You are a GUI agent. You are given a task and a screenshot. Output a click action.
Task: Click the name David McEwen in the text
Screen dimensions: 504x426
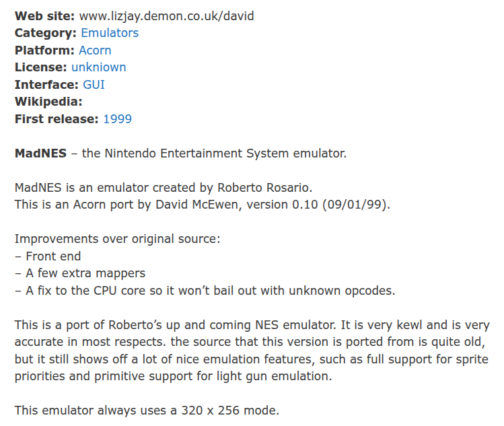(196, 205)
